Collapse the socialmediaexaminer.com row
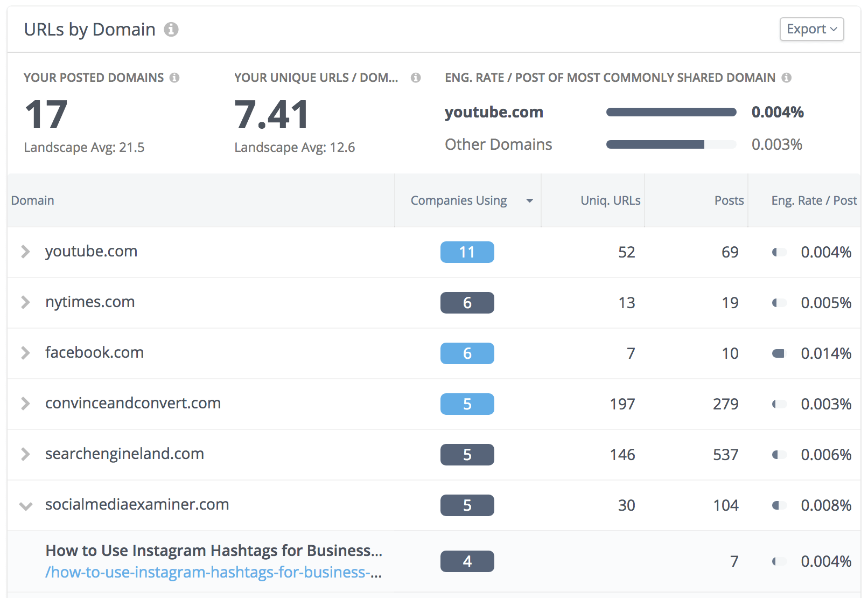Screen dimensions: 868x598 (x=25, y=506)
